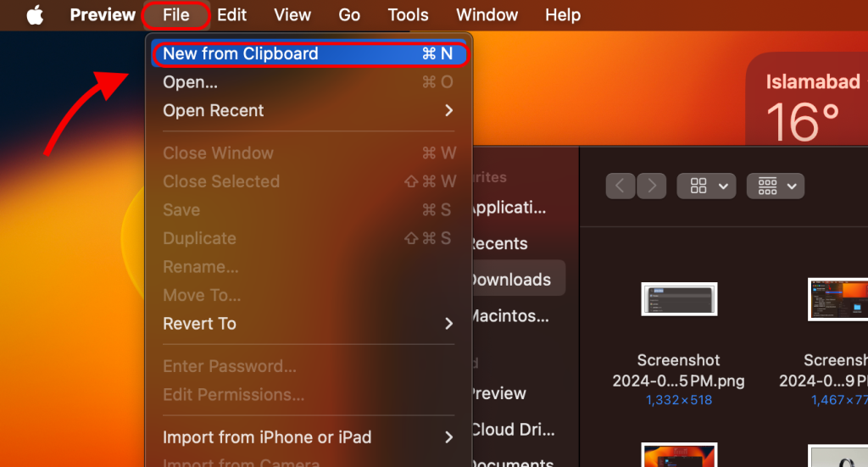Viewport: 868px width, 467px height.
Task: Select Applications in Finder sidebar
Action: click(509, 208)
